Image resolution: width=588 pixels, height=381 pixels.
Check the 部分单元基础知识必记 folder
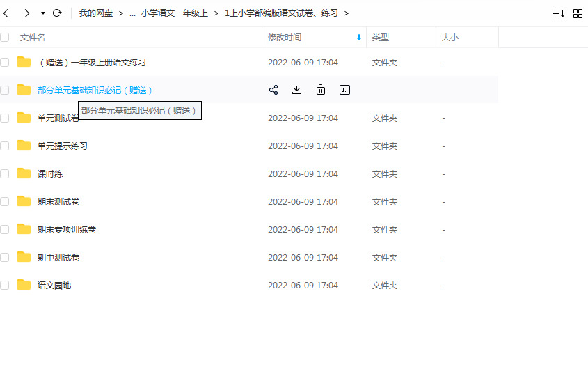(x=4, y=90)
